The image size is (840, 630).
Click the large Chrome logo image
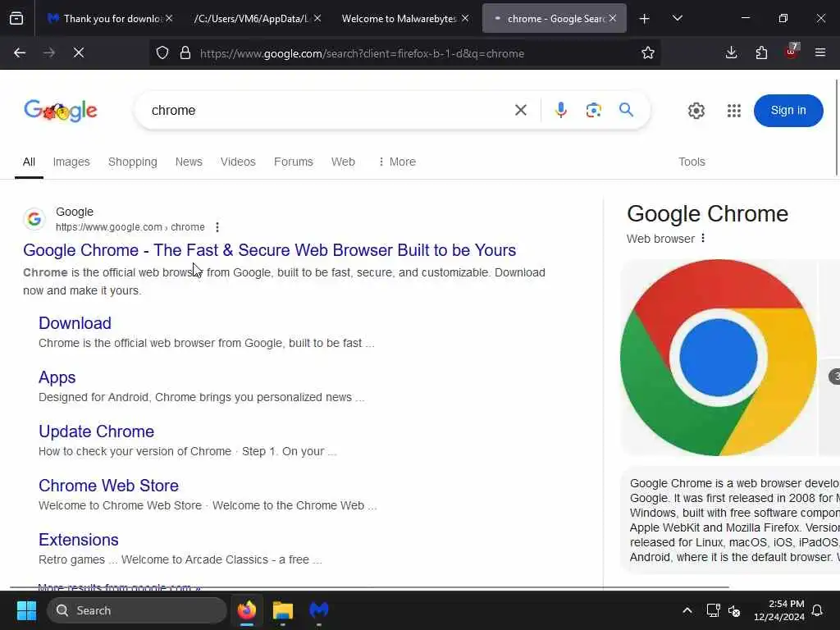pyautogui.click(x=719, y=358)
